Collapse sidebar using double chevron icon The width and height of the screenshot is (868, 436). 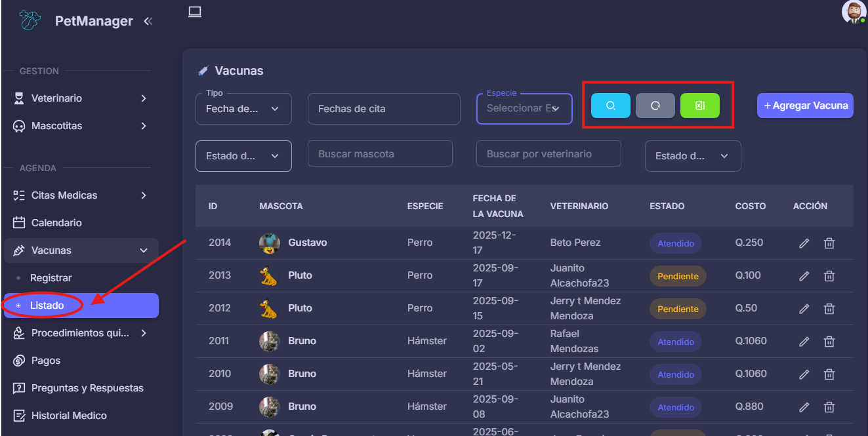click(x=148, y=21)
